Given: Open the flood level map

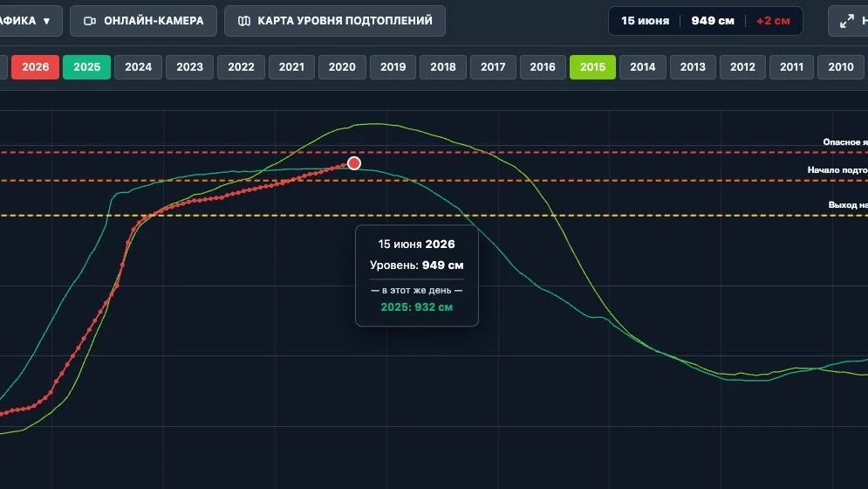Looking at the screenshot, I should coord(335,21).
